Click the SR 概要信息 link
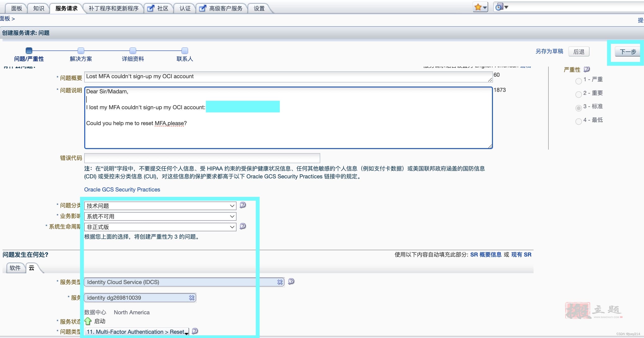644x338 pixels. [486, 255]
